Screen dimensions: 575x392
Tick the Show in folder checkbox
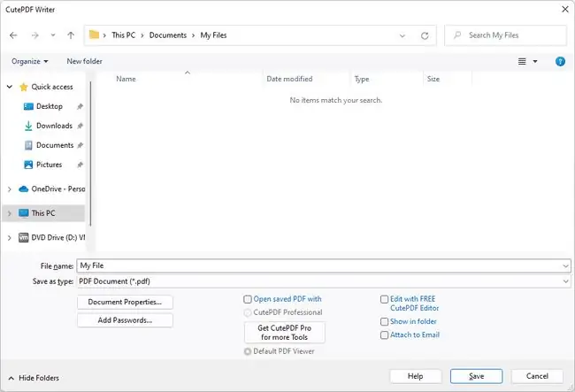point(384,321)
